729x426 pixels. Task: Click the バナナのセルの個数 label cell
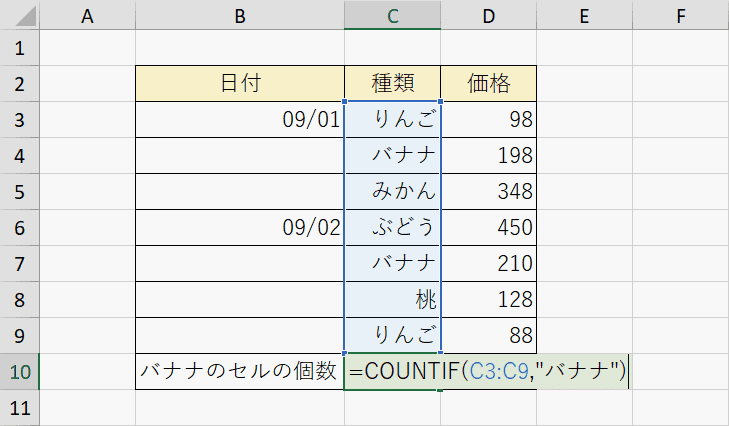coord(240,372)
